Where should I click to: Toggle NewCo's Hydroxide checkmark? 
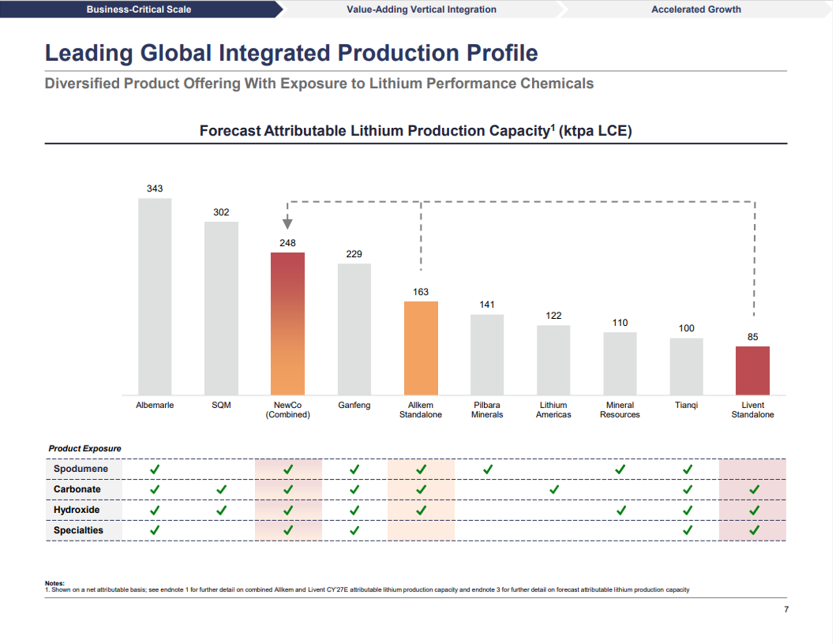point(288,510)
